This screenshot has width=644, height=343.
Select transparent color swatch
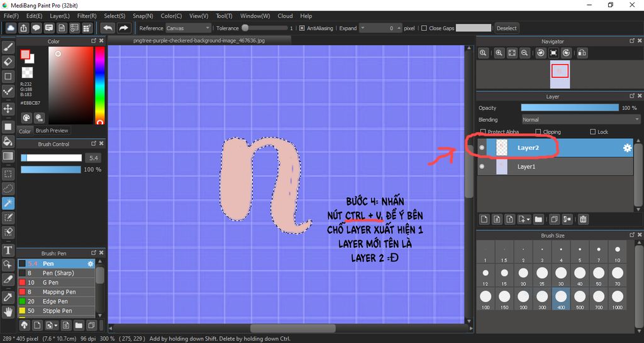27,73
